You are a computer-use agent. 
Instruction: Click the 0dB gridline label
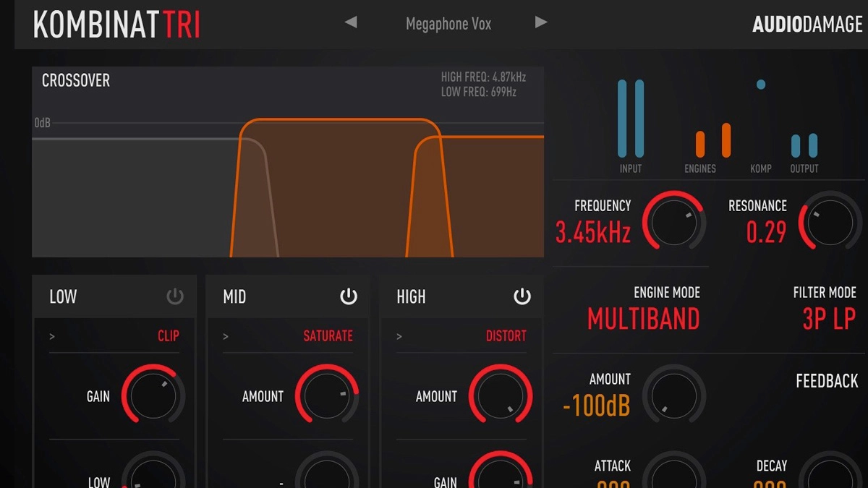tap(42, 123)
